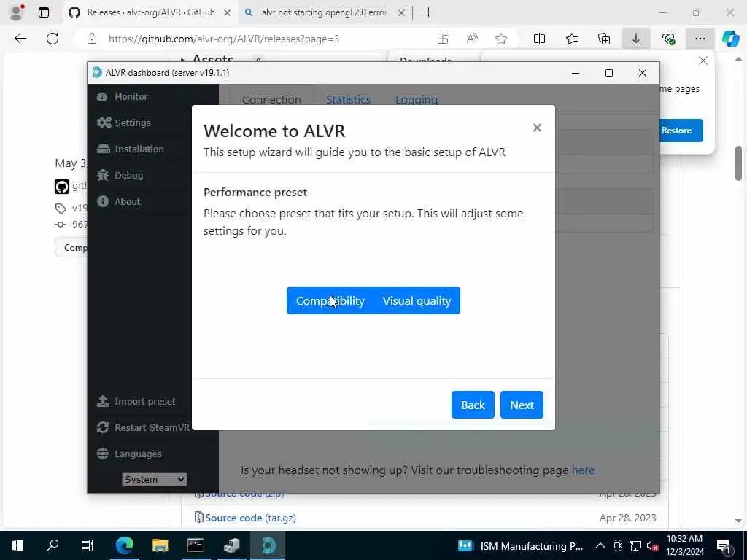Open Windows Start menu
This screenshot has height=560, width=747.
[18, 545]
